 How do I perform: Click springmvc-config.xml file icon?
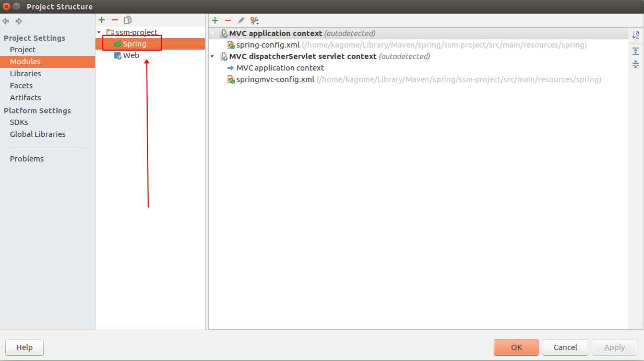[231, 79]
